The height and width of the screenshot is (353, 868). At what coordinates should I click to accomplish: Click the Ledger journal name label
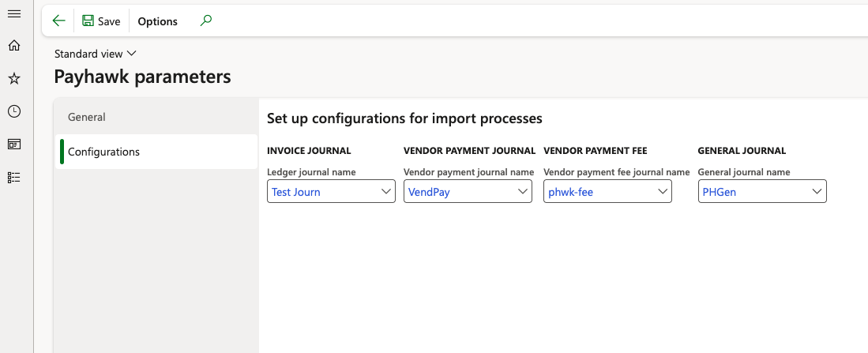[312, 172]
